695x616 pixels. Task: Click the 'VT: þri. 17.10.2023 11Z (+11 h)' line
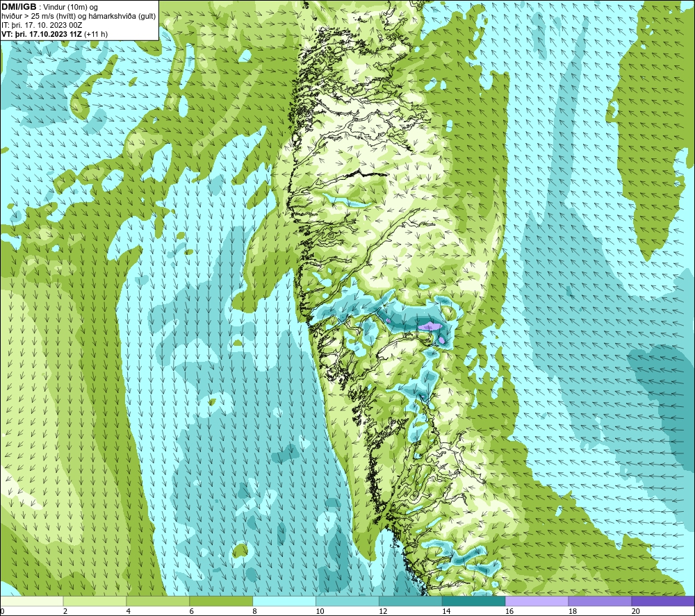(54, 34)
